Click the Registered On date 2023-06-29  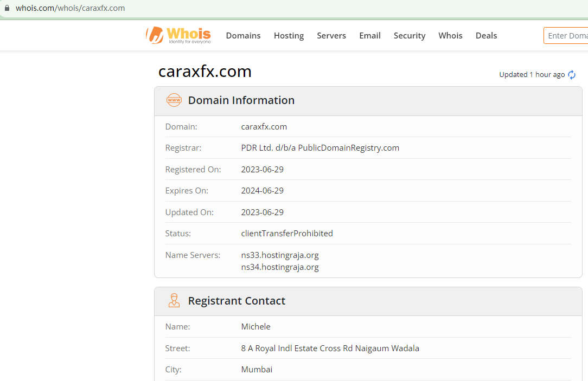pos(262,169)
